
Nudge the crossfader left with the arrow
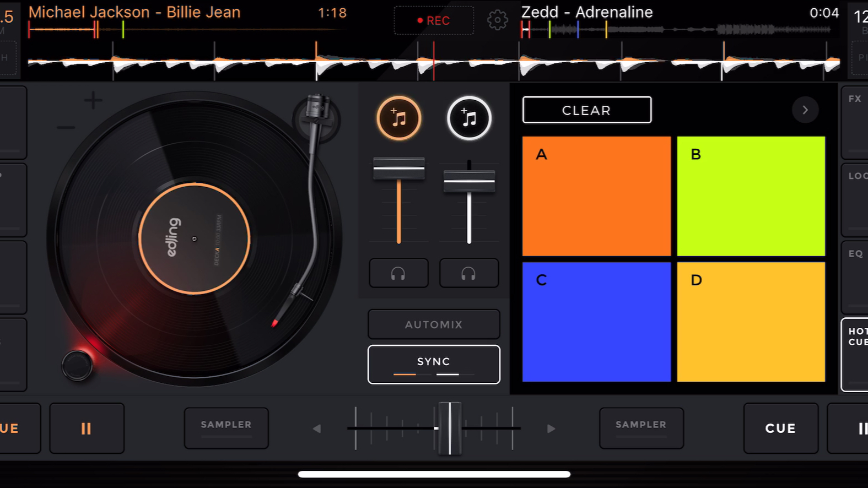tap(317, 429)
